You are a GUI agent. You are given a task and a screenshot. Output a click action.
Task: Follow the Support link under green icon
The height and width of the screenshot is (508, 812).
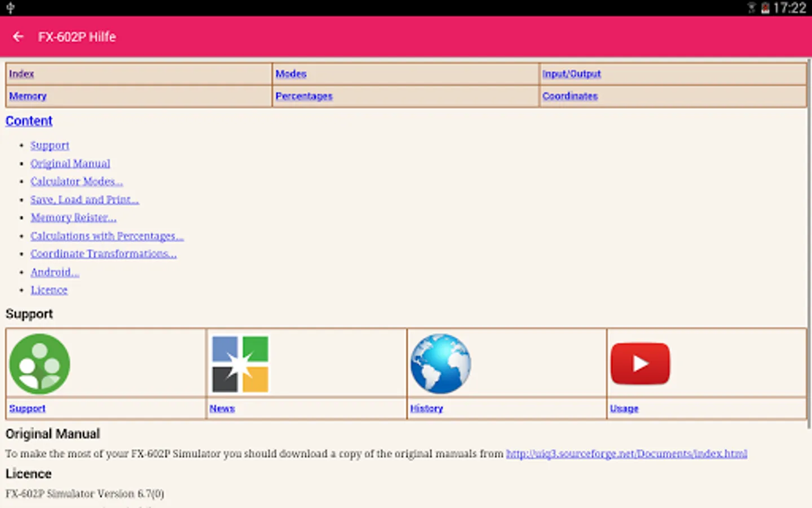tap(27, 409)
